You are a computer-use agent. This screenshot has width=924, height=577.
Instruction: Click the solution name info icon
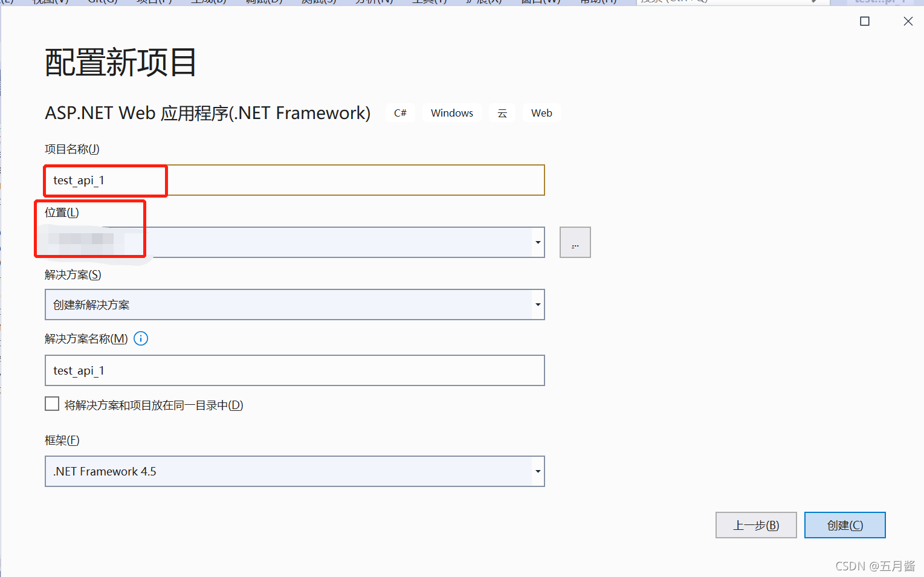pyautogui.click(x=141, y=338)
